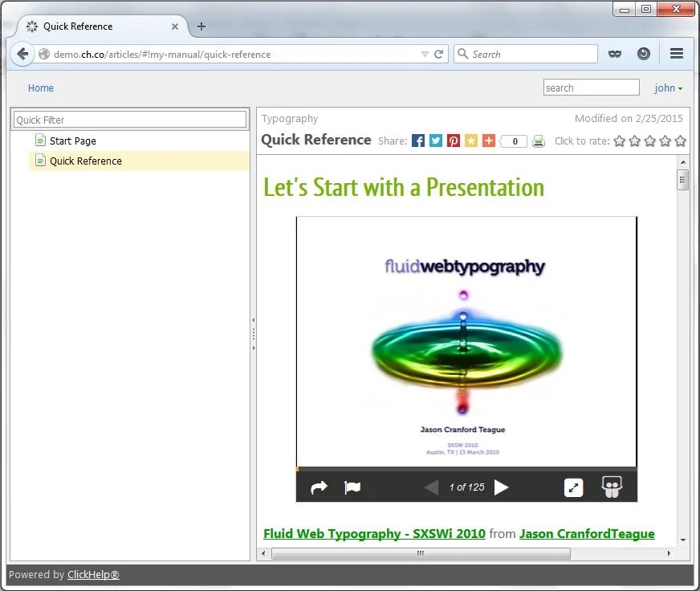Open the john user account dropdown
This screenshot has width=700, height=591.
click(669, 88)
